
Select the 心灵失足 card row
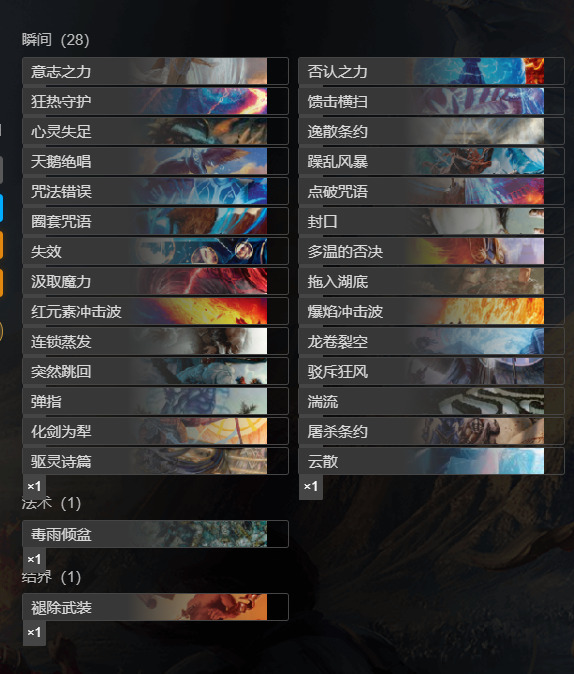[x=155, y=131]
